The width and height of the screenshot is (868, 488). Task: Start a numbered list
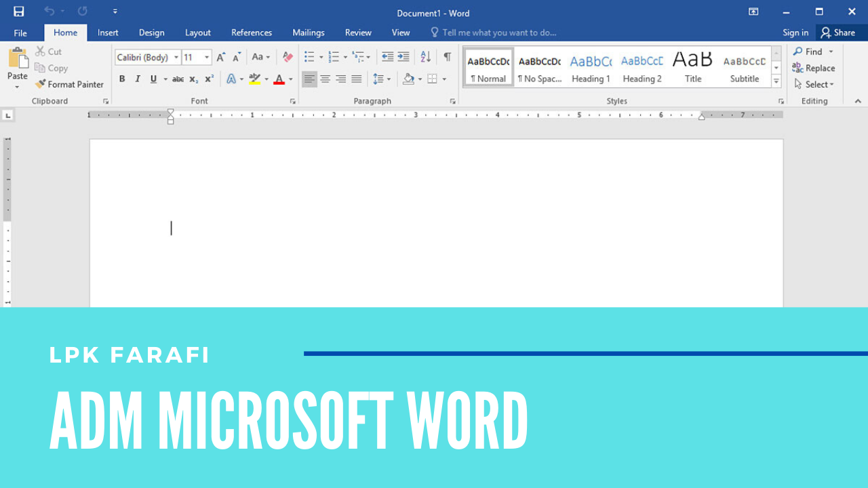click(x=334, y=58)
